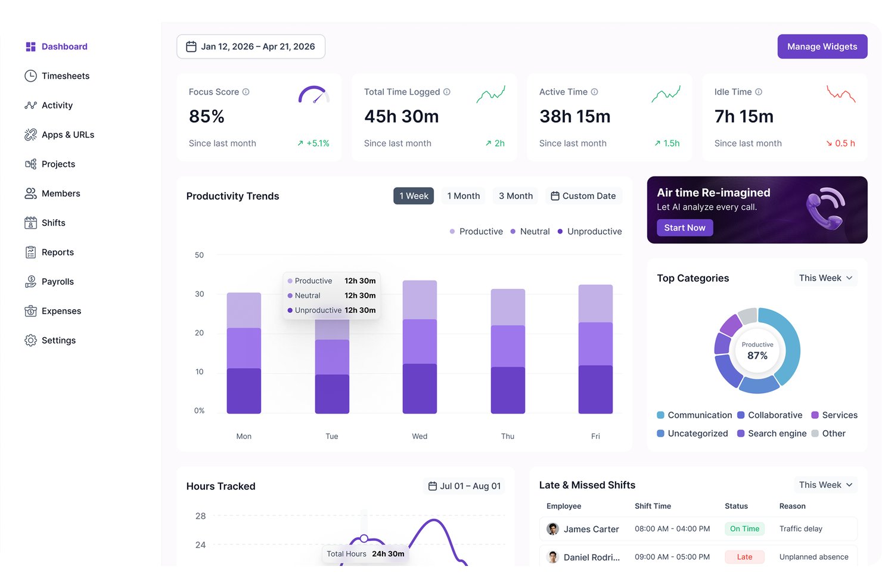Screen dimensions: 882x588
Task: Click the On Time status badge
Action: [744, 529]
